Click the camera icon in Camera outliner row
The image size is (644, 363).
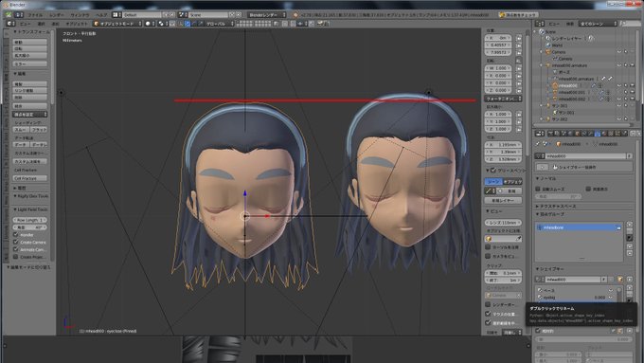click(x=548, y=52)
